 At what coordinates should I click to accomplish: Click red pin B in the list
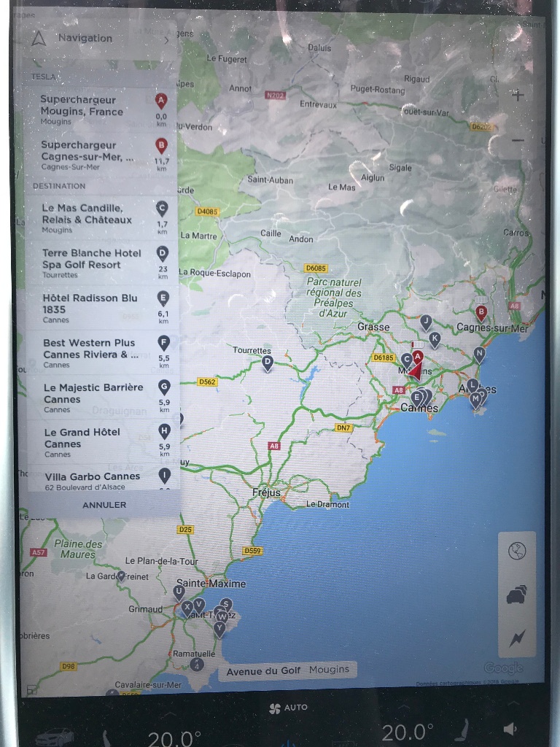(x=161, y=146)
